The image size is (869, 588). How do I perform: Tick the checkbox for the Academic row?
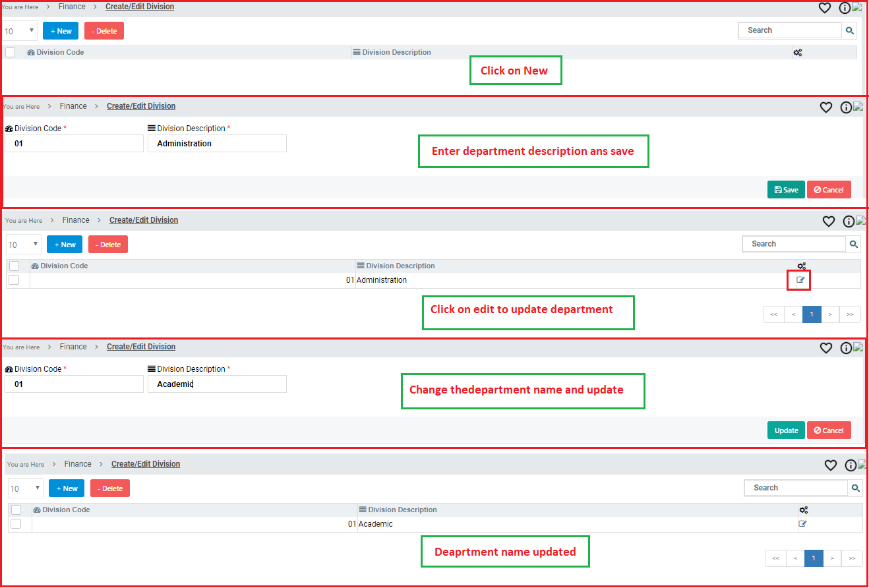coord(16,524)
